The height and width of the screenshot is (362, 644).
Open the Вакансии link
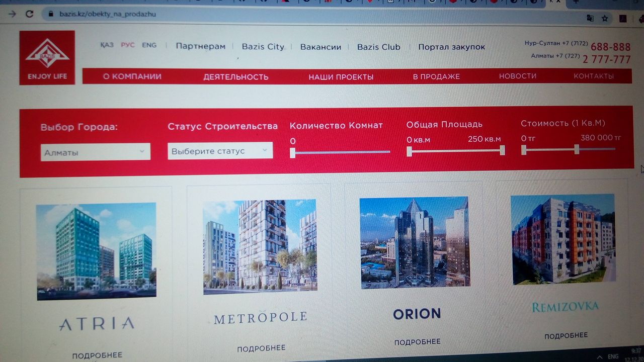point(320,47)
